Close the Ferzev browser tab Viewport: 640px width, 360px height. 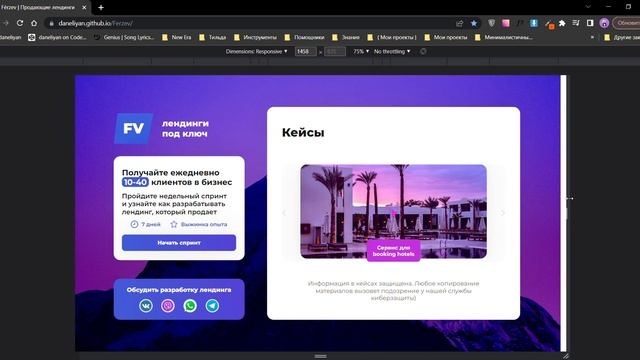coord(84,7)
